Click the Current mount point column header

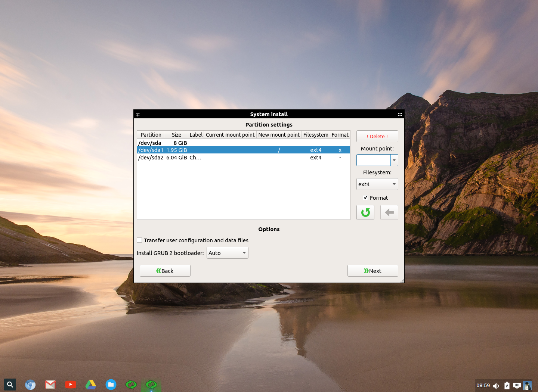[230, 135]
